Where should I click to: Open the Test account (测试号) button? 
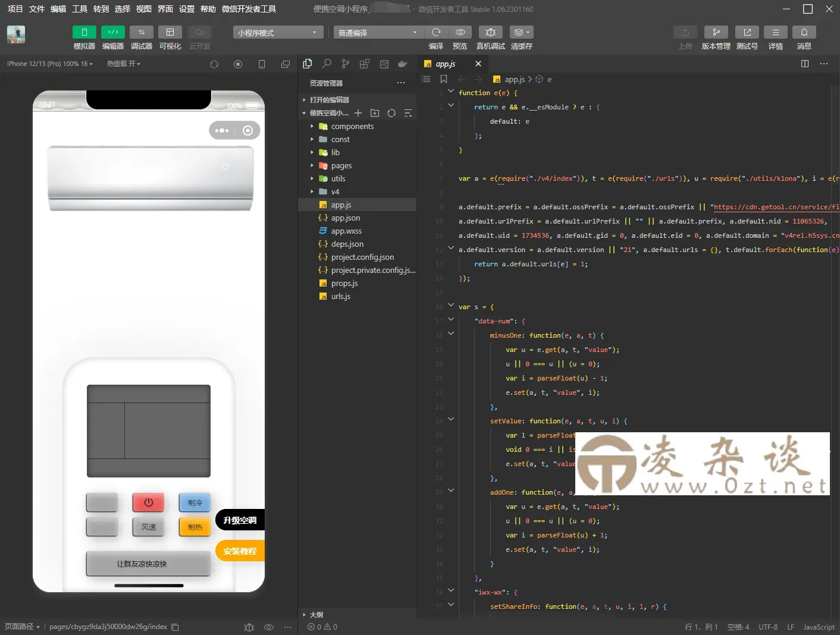(x=747, y=32)
